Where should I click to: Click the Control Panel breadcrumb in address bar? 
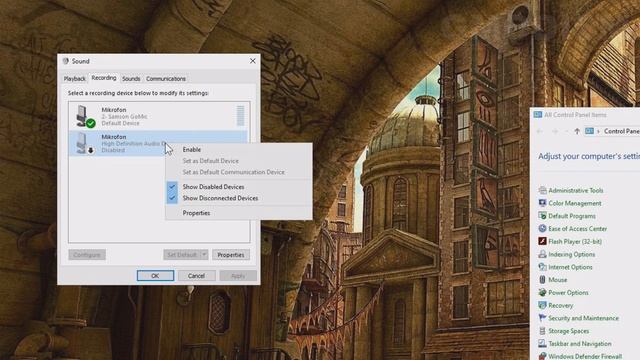click(622, 131)
